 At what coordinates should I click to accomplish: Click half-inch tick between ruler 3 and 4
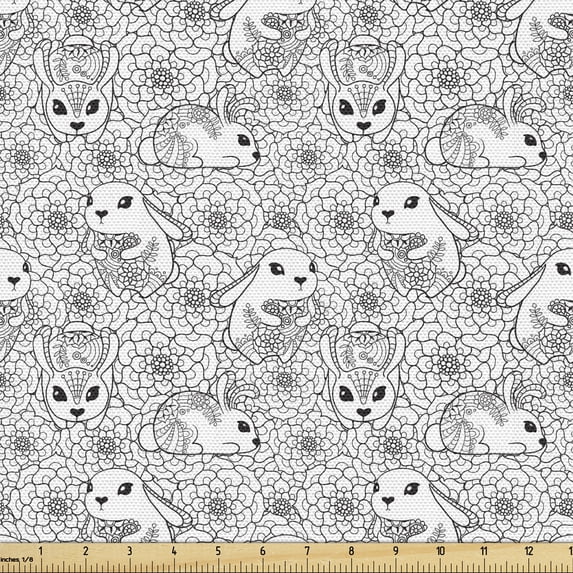click(x=152, y=566)
